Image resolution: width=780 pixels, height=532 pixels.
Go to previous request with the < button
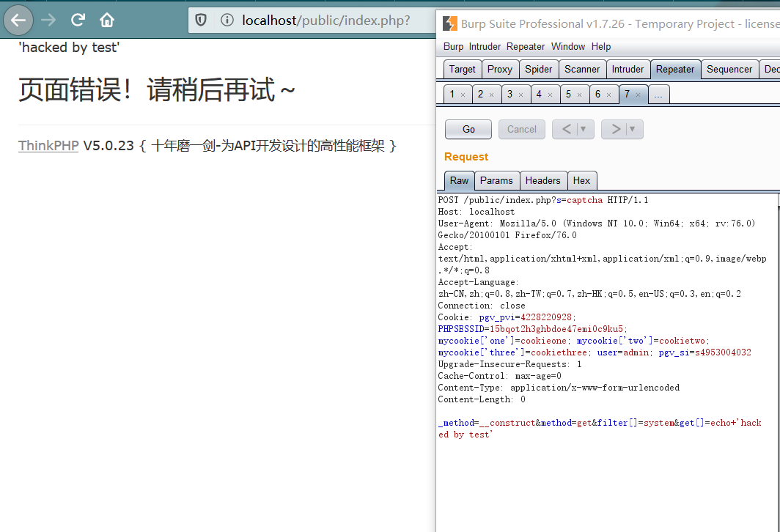coord(566,129)
